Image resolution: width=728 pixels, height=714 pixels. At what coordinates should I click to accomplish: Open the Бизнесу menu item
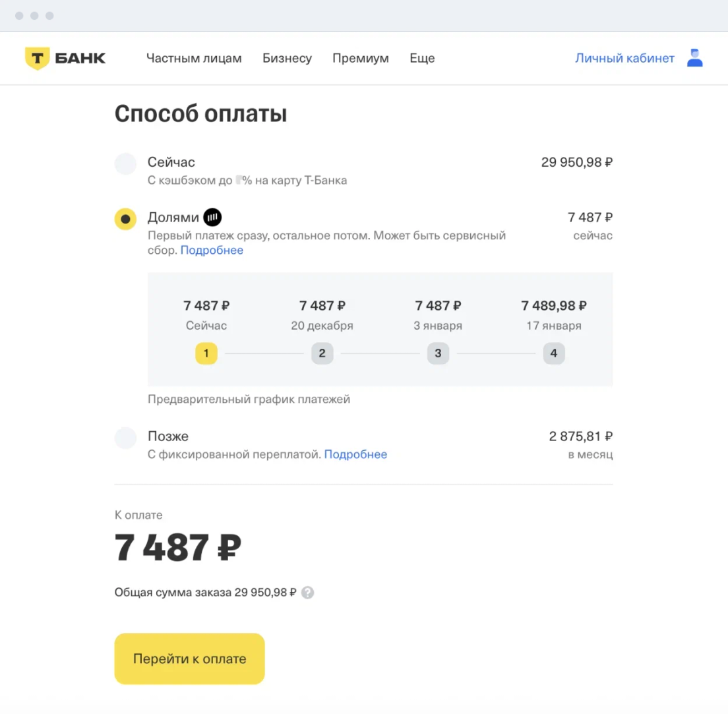point(287,58)
